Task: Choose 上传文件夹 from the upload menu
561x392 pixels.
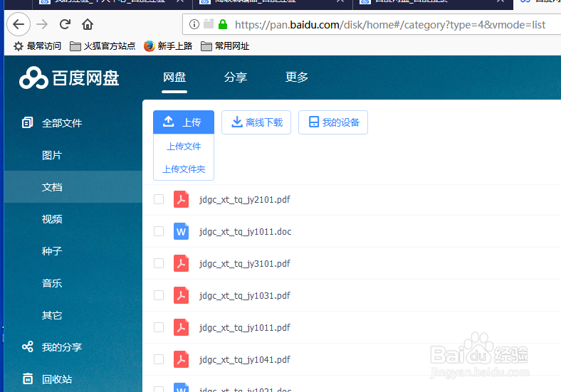Action: (184, 169)
